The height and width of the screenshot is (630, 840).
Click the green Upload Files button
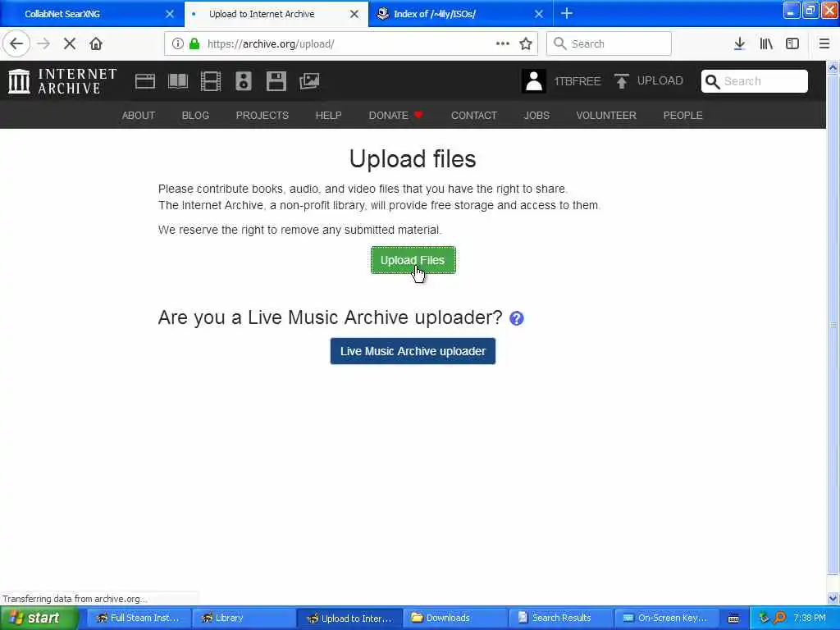413,260
